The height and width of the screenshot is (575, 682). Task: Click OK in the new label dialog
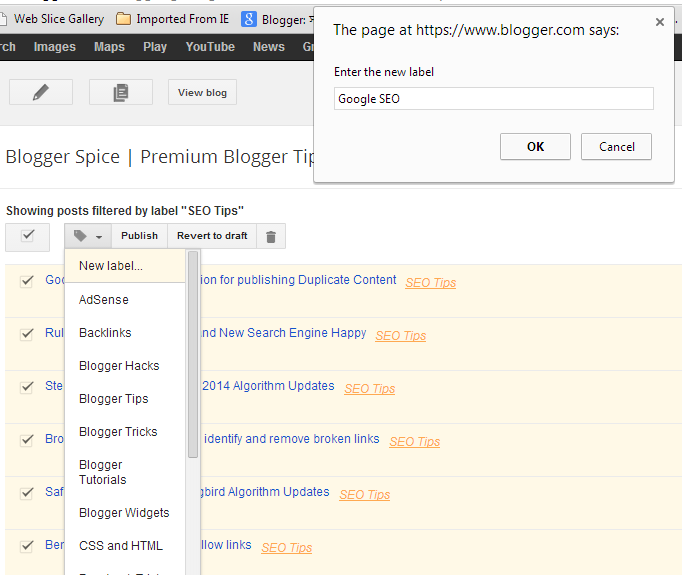535,147
